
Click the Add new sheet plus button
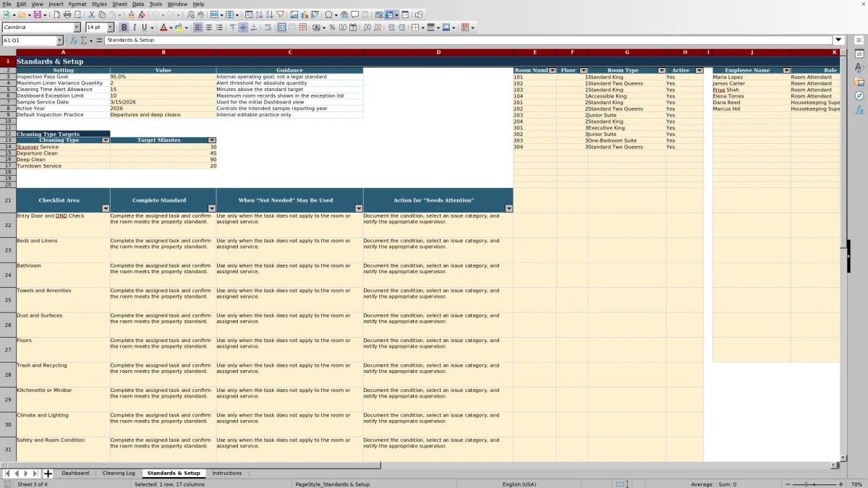coord(48,474)
